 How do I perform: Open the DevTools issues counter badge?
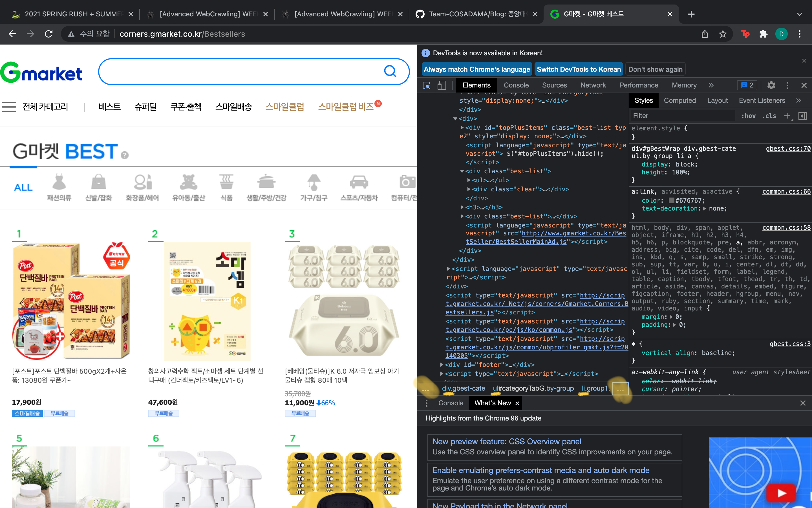tap(747, 85)
